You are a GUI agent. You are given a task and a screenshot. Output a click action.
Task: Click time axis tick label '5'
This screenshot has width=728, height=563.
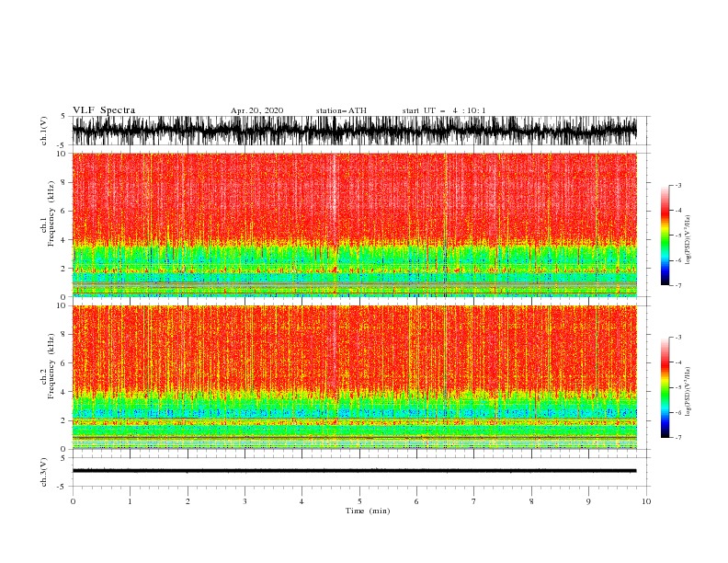pos(359,501)
